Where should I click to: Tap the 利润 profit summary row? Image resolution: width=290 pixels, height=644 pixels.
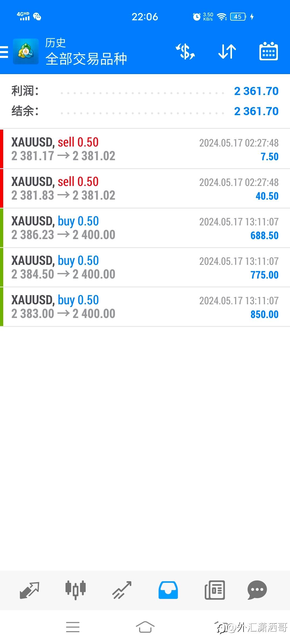click(145, 91)
